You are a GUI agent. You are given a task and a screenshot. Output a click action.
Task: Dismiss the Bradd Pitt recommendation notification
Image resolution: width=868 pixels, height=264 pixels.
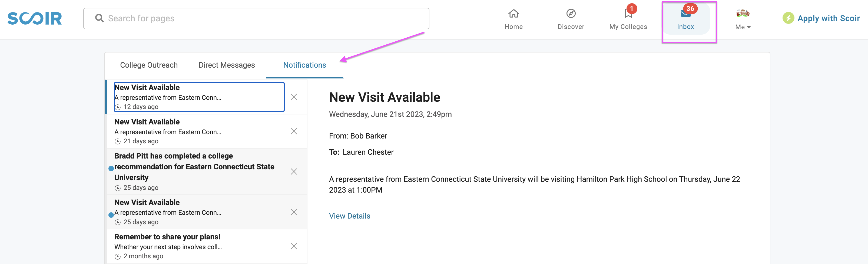(x=294, y=171)
